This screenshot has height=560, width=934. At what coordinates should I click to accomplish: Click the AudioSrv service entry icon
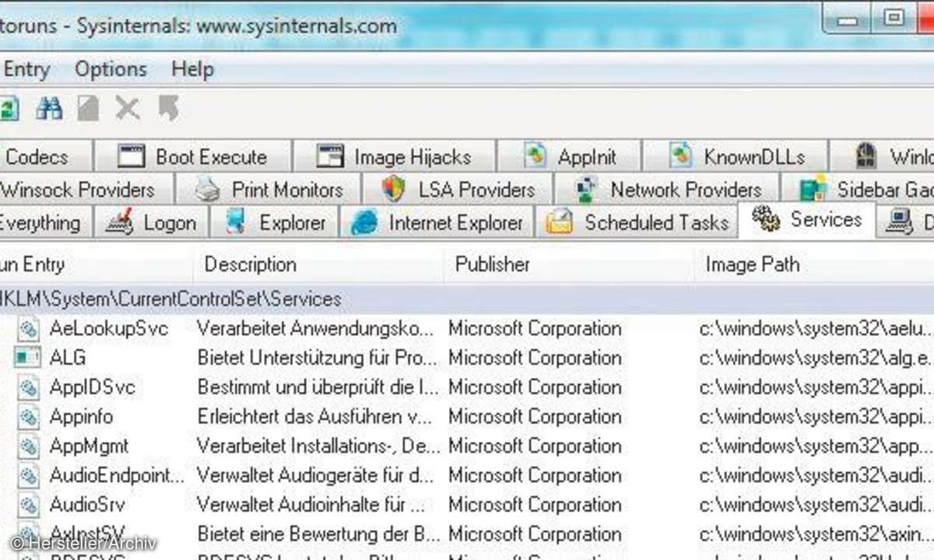tap(29, 505)
